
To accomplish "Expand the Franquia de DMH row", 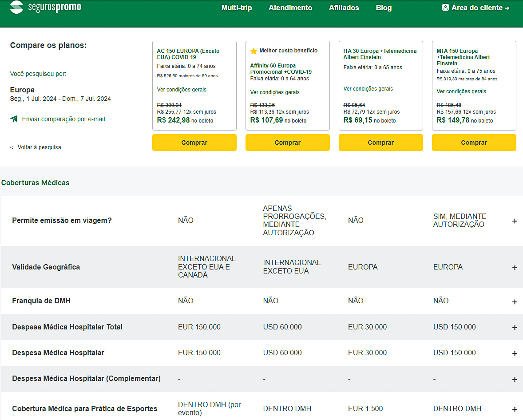I will pyautogui.click(x=515, y=301).
